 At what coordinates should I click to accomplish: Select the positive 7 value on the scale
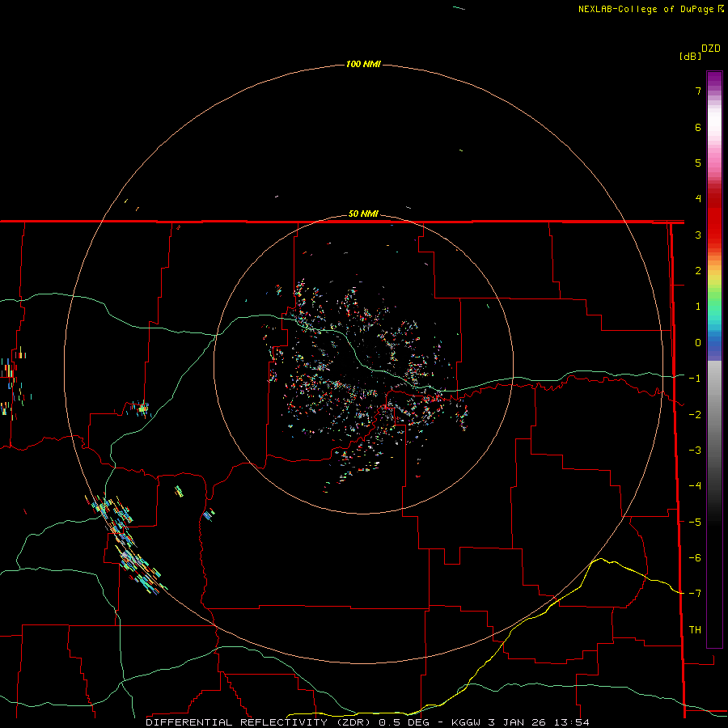click(698, 91)
